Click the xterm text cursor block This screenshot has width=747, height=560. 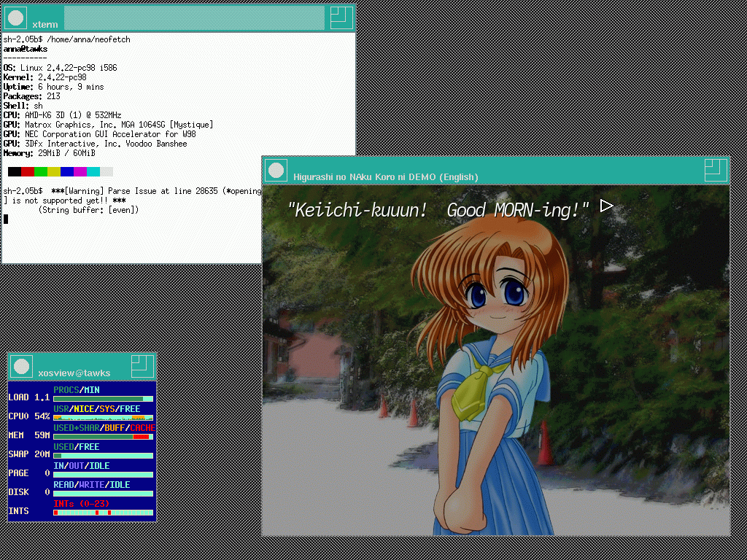point(6,219)
